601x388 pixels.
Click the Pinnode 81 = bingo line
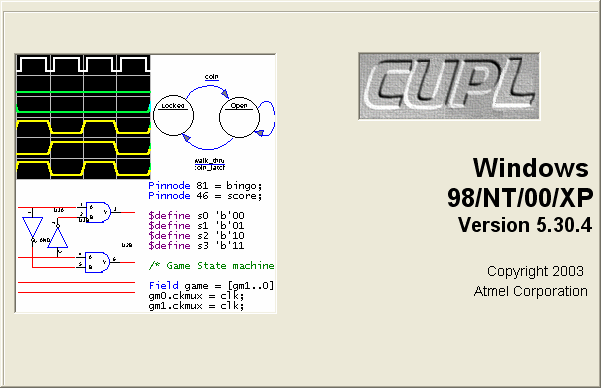[x=205, y=186]
